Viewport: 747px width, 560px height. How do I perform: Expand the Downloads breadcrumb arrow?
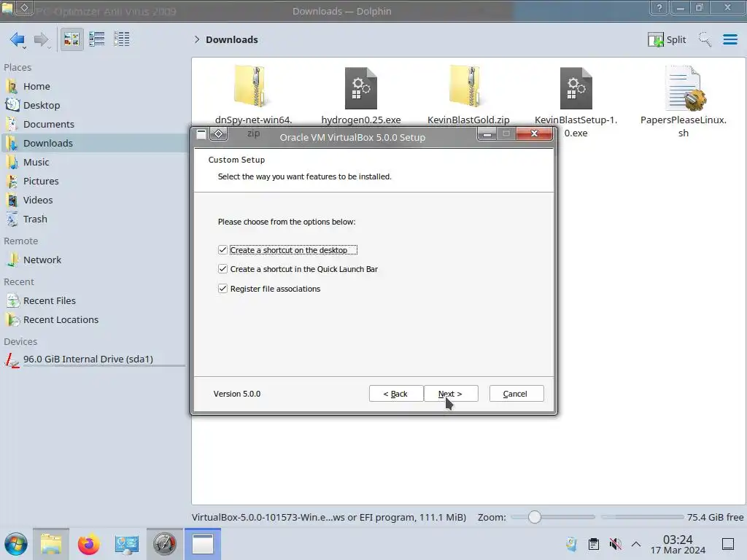coord(197,39)
